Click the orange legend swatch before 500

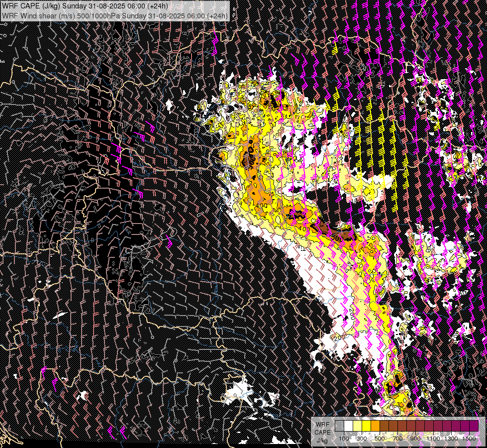[375, 426]
